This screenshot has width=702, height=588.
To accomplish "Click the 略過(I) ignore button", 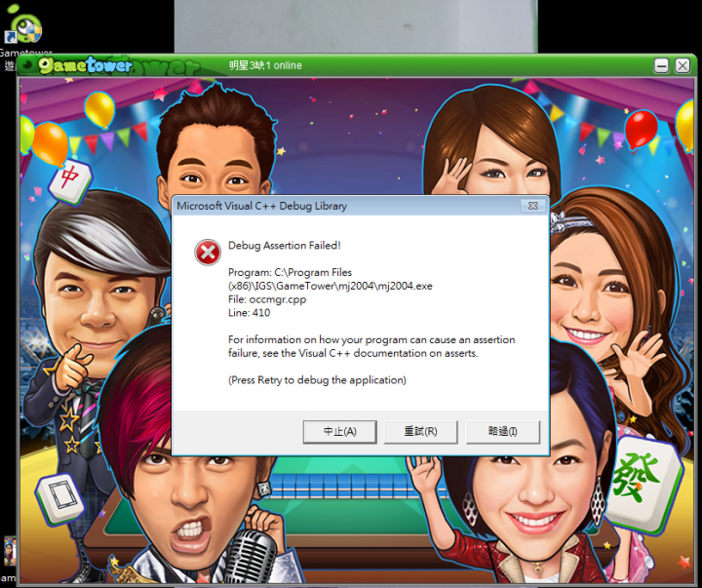I will click(503, 432).
